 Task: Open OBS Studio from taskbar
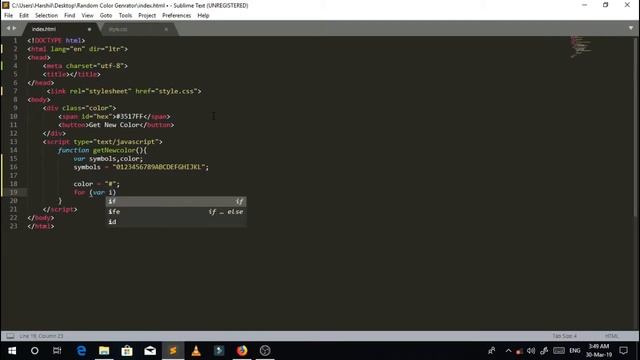click(265, 351)
